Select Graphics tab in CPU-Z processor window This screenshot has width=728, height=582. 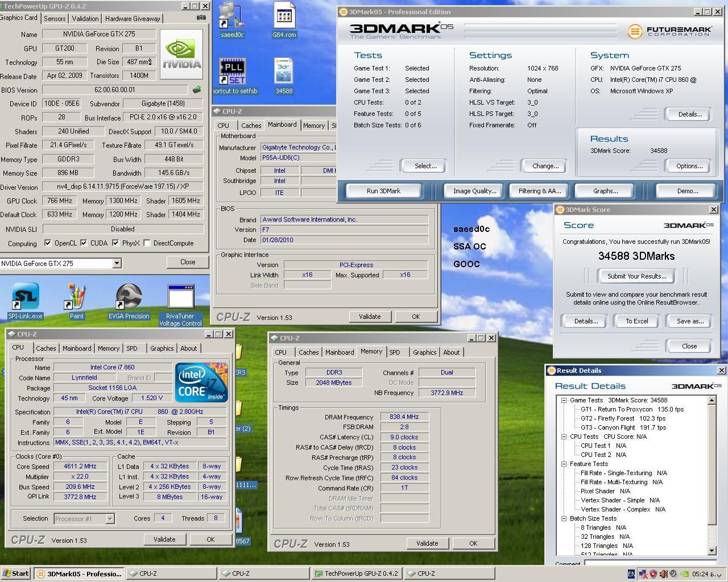point(162,348)
